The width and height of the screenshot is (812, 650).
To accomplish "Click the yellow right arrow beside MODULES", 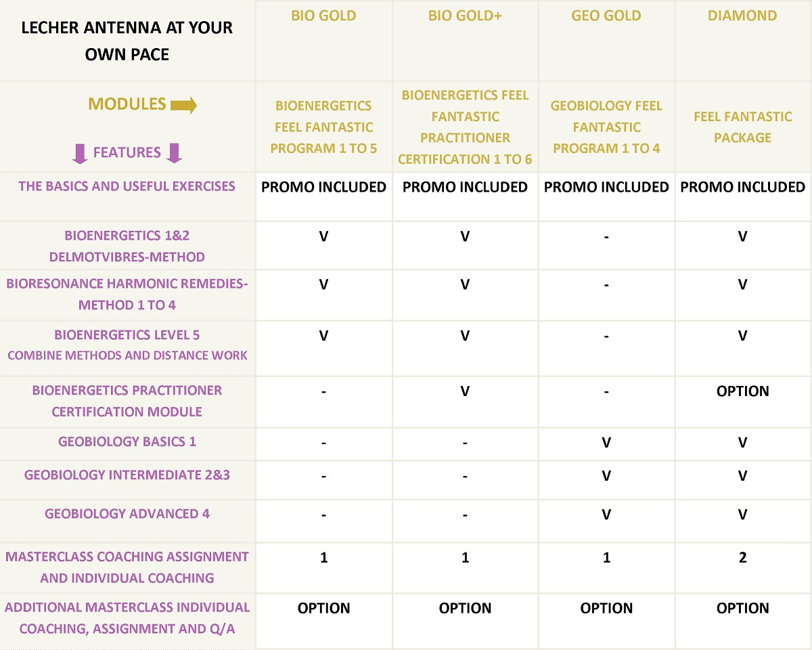I will pyautogui.click(x=183, y=105).
